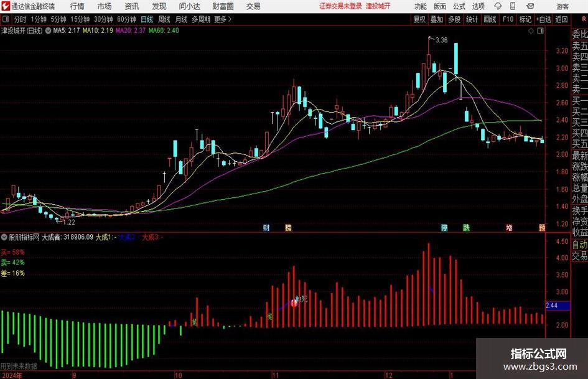Open F10 company info
Viewport: 588px width, 379px height.
click(508, 19)
